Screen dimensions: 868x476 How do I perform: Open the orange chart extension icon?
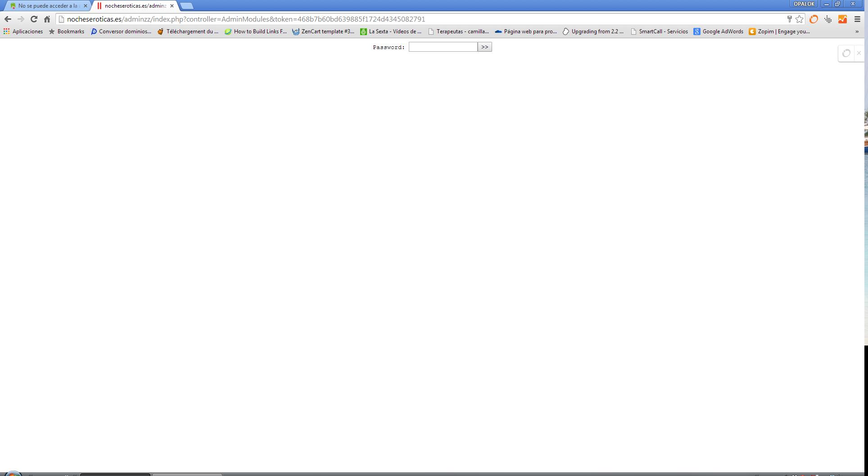coord(842,19)
